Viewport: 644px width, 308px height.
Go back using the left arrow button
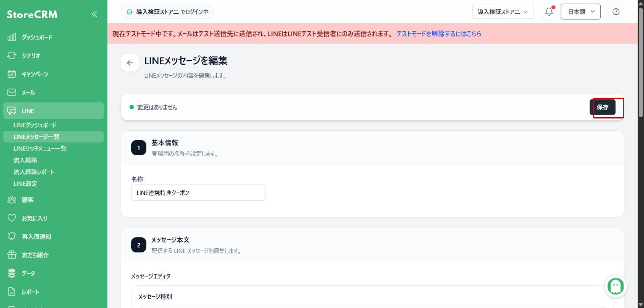(x=130, y=63)
